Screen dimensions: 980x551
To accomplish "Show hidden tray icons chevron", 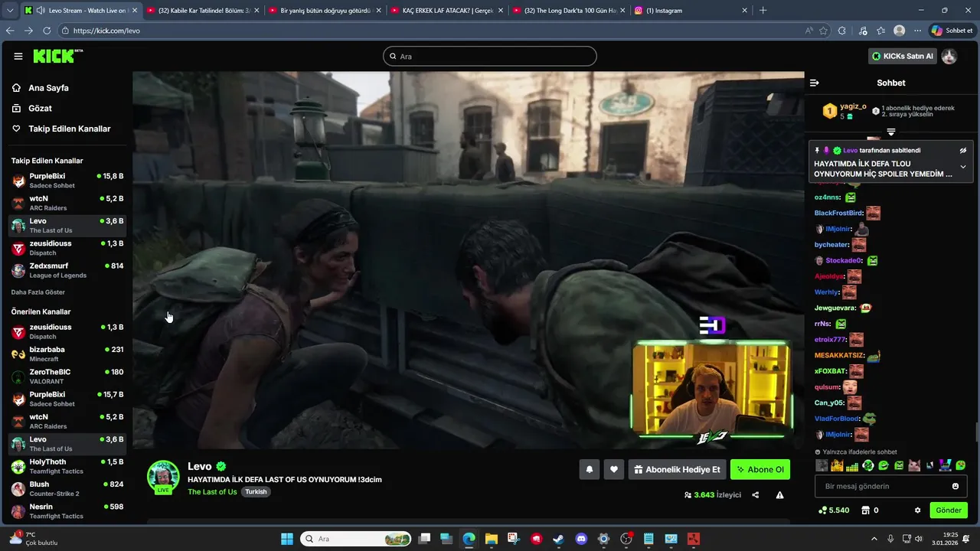I will click(x=874, y=539).
